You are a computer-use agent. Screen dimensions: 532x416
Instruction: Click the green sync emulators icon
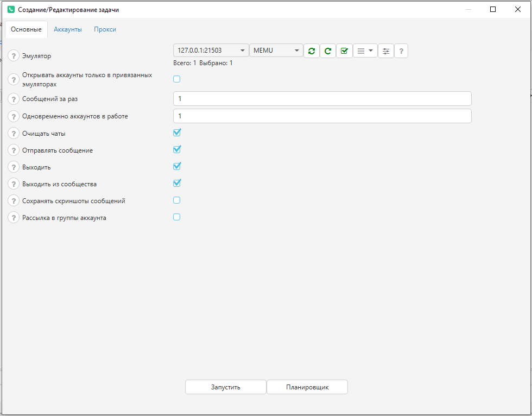(312, 51)
